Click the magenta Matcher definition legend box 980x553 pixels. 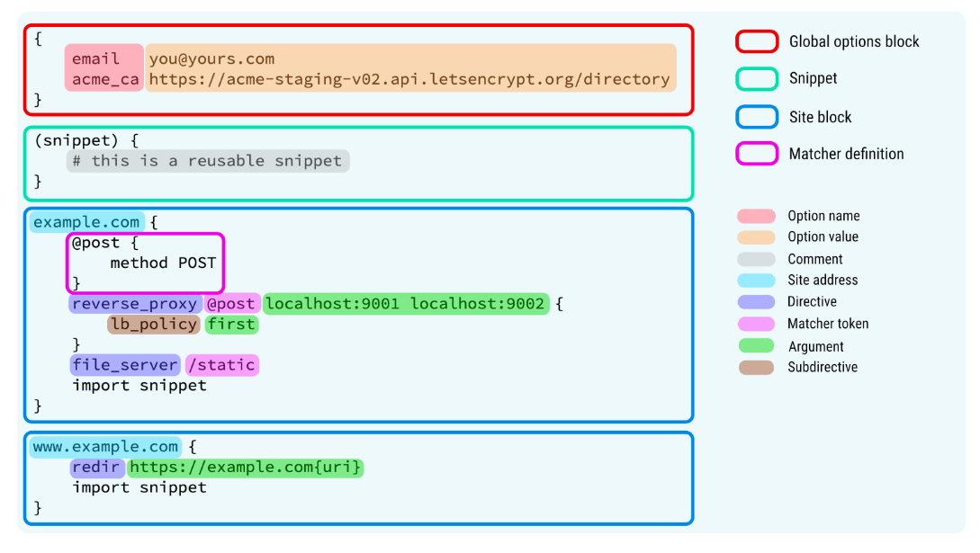[757, 154]
